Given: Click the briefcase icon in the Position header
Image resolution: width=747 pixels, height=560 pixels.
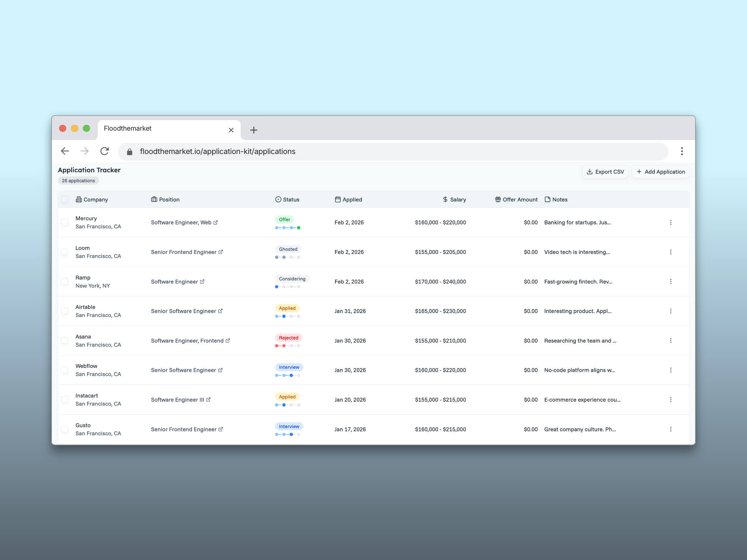Looking at the screenshot, I should tap(153, 199).
